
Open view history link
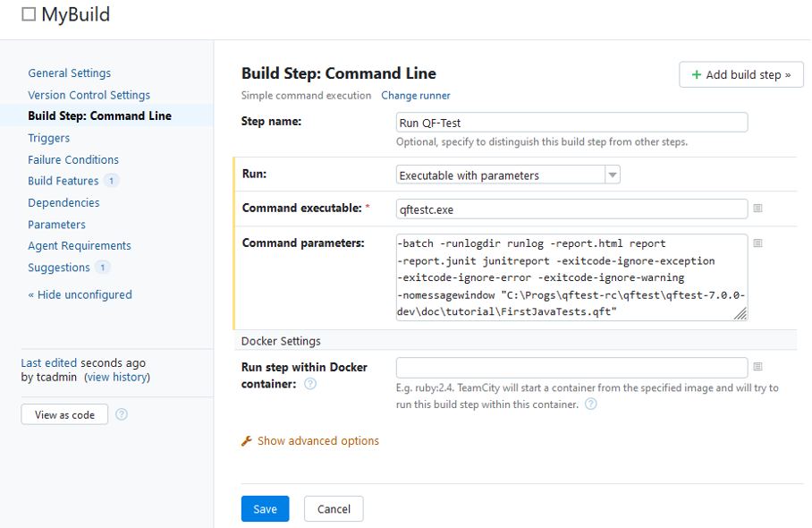coord(117,378)
